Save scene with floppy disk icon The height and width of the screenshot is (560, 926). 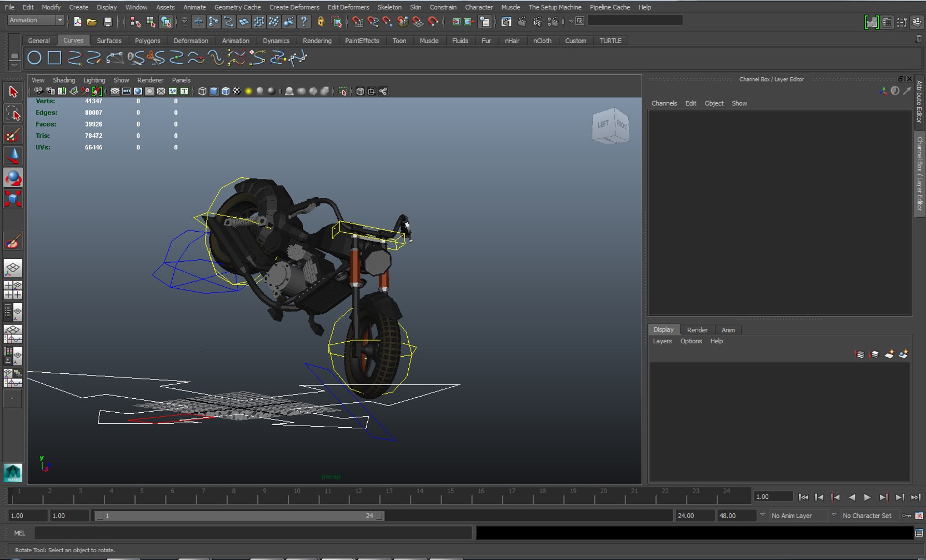point(107,21)
